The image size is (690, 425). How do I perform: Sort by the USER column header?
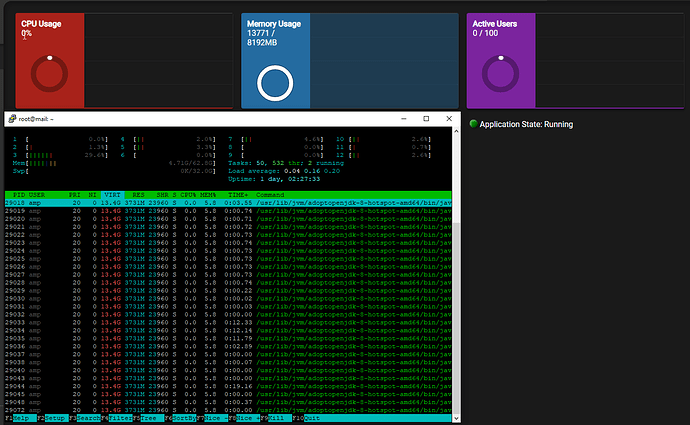(x=37, y=195)
